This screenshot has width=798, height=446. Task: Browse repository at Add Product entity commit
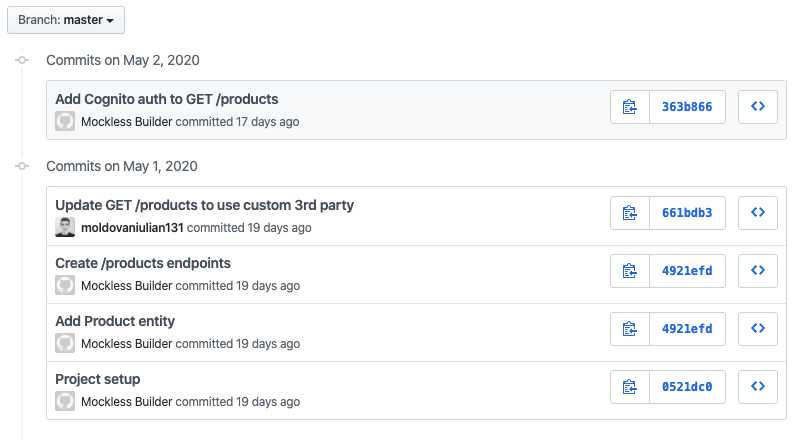758,329
